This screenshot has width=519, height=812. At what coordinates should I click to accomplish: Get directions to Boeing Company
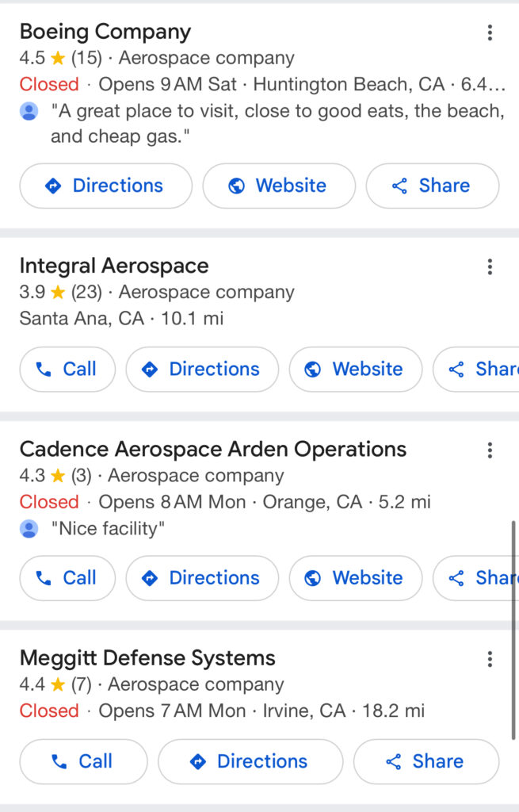(x=105, y=186)
